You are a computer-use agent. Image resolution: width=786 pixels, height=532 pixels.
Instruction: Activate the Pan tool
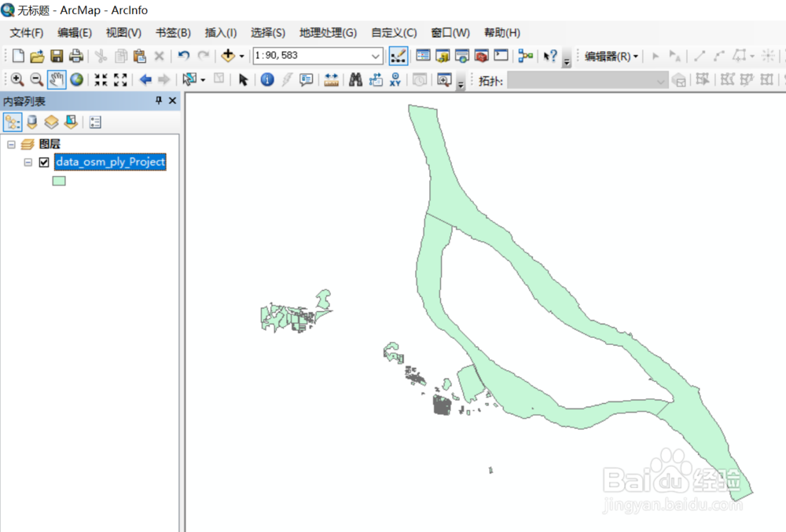[x=56, y=79]
